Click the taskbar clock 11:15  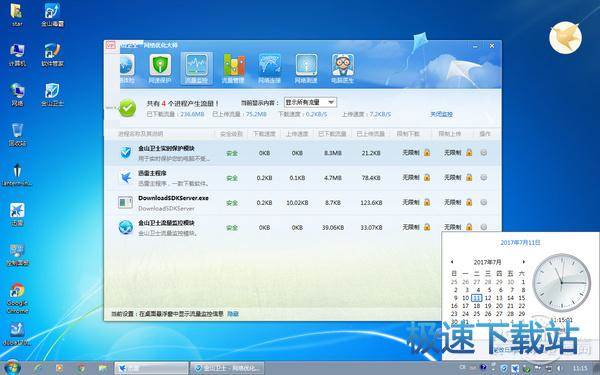click(580, 368)
